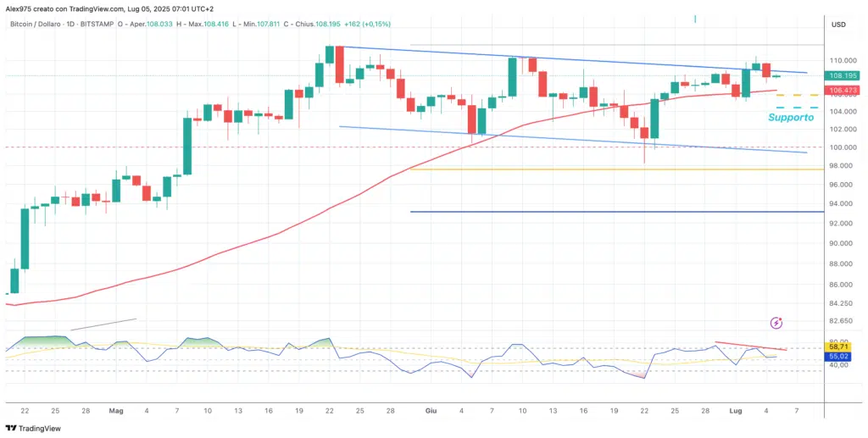The image size is (868, 438).
Task: Open the USD currency selector
Action: (x=837, y=25)
